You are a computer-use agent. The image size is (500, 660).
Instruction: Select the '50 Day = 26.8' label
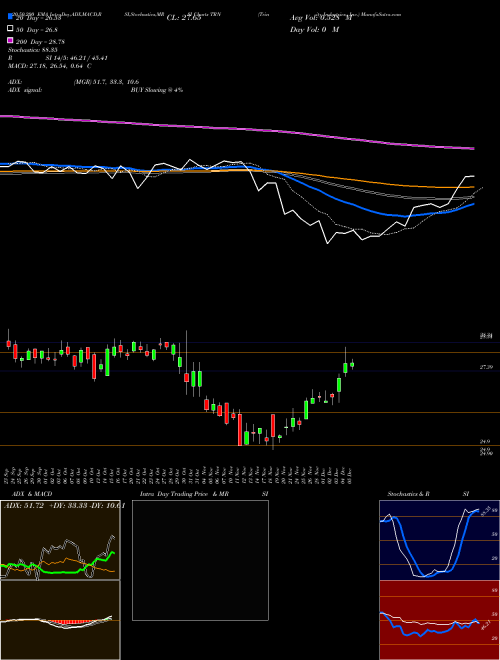(x=37, y=30)
